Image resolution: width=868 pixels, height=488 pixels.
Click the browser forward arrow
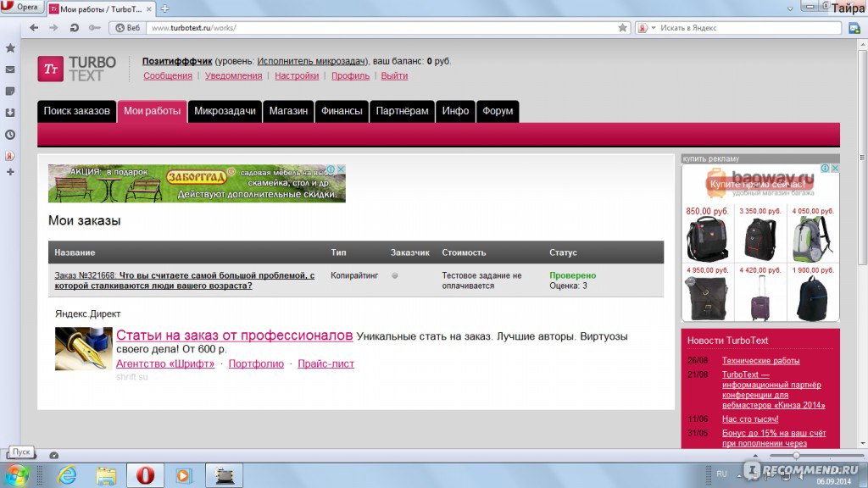click(x=53, y=28)
